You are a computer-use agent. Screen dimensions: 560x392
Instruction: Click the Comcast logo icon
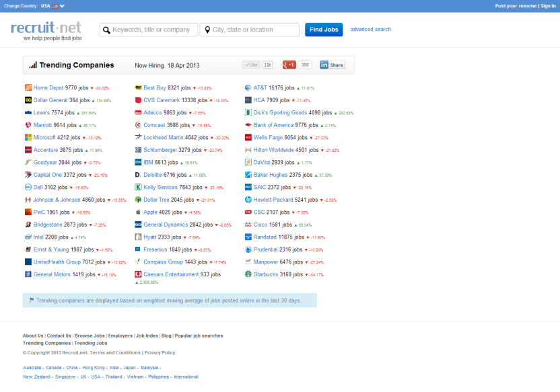(138, 125)
